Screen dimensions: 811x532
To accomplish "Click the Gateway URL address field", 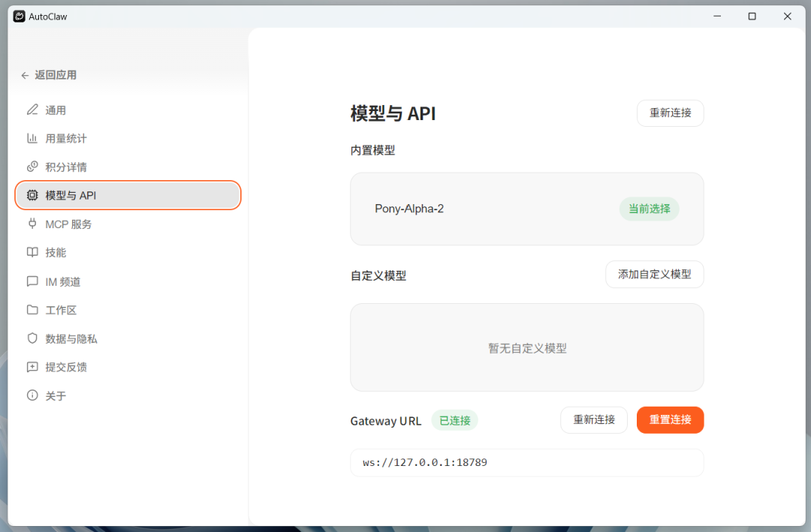I will 526,462.
